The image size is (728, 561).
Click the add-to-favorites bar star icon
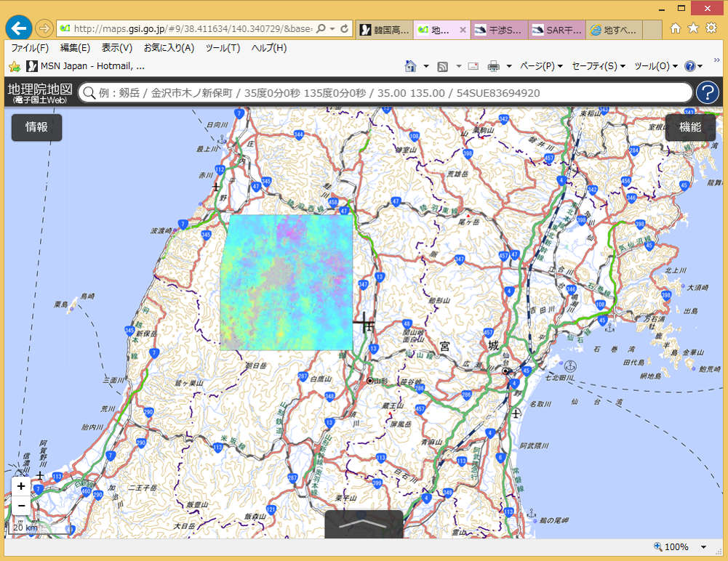[15, 66]
